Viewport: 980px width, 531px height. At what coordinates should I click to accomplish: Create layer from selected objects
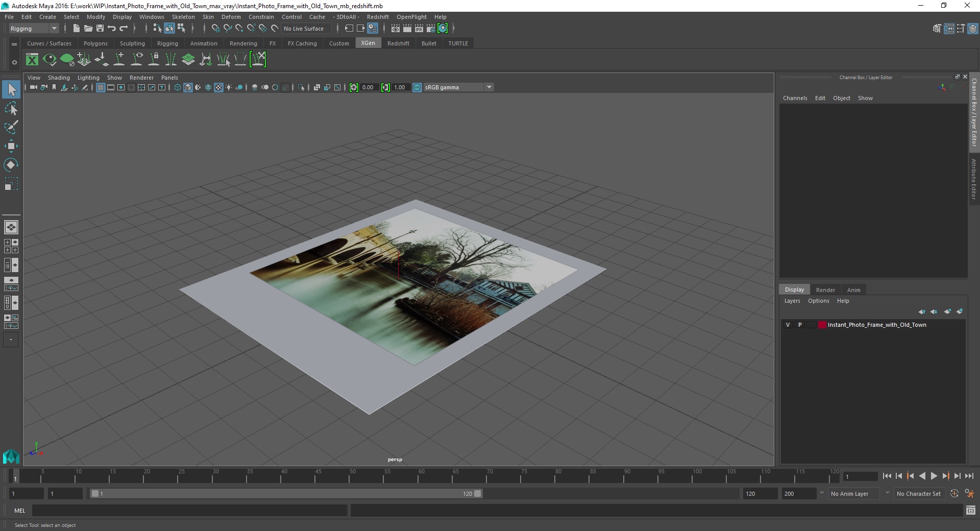pos(960,311)
